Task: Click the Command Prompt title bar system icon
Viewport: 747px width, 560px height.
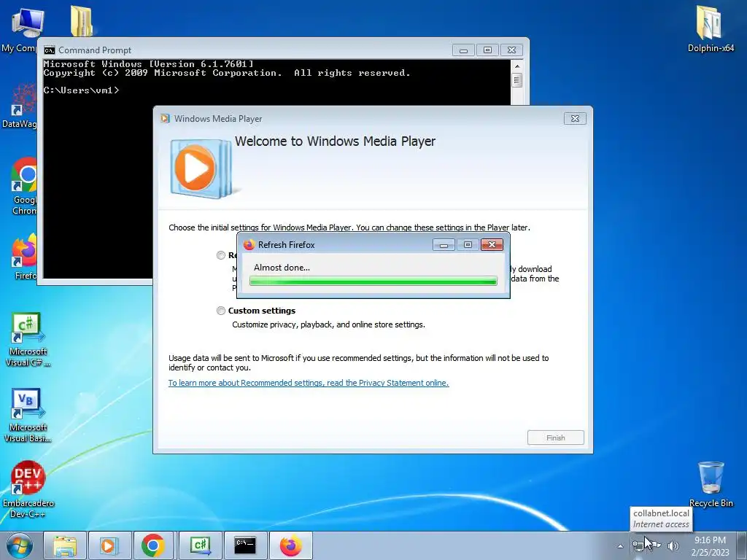Action: (49, 50)
